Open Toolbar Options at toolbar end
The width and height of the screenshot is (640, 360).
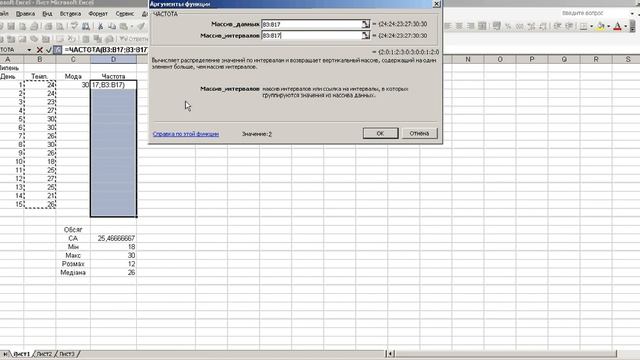(633, 26)
